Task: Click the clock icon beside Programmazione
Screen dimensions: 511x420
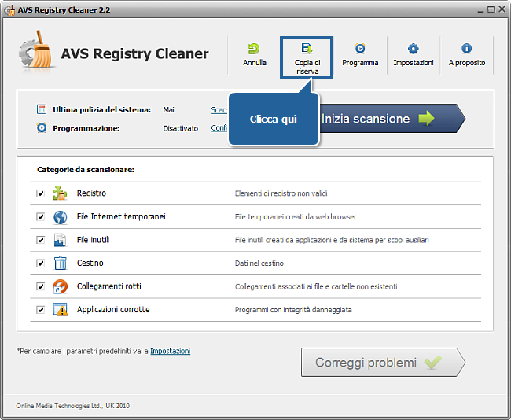Action: pos(42,127)
